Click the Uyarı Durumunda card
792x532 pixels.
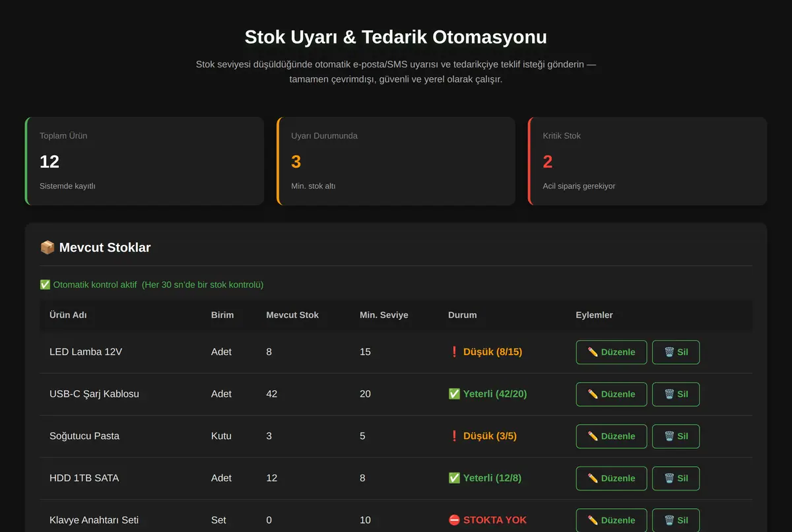[396, 161]
